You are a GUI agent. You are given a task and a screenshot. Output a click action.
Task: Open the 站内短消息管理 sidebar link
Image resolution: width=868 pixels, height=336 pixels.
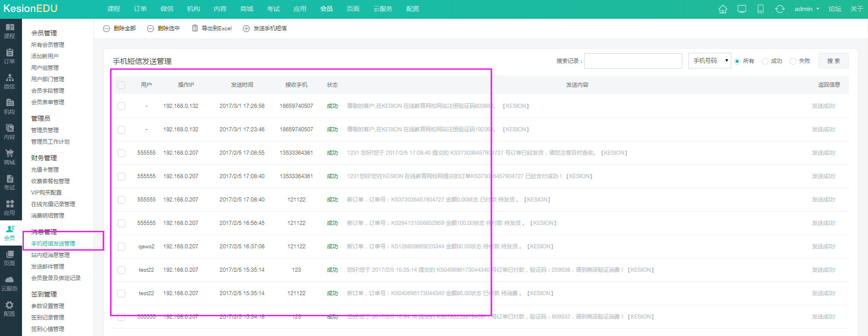[x=50, y=255]
